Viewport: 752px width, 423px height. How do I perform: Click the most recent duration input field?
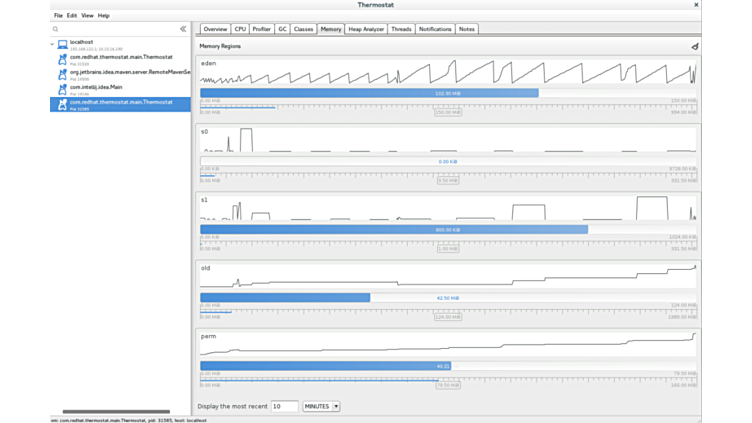point(285,407)
